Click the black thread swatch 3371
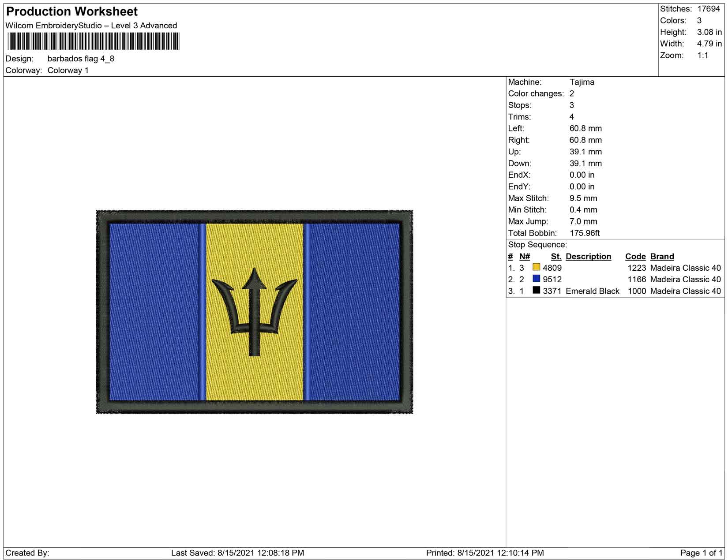 [x=536, y=290]
